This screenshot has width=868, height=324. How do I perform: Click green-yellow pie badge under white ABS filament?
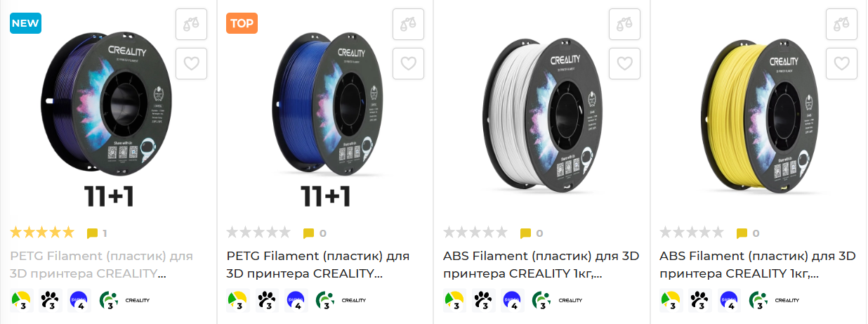point(455,301)
